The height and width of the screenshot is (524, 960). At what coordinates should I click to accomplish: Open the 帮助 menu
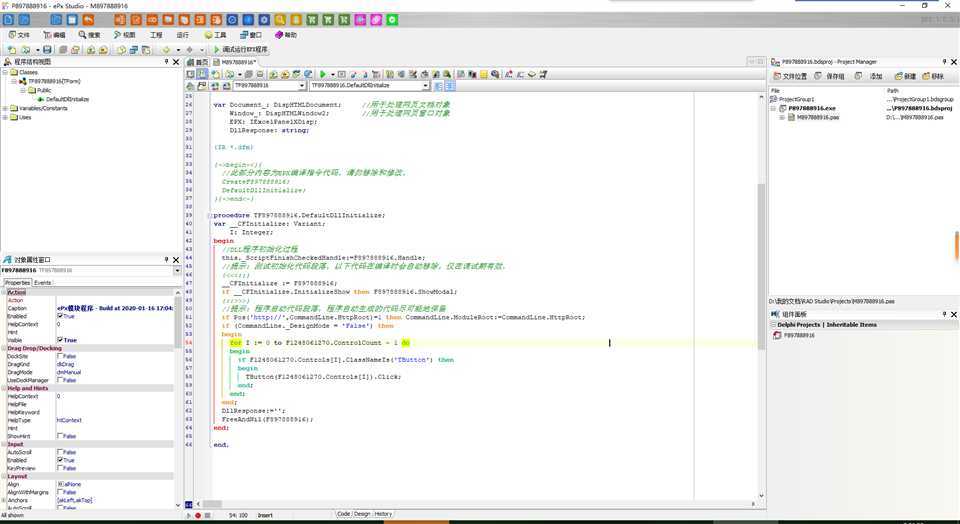point(286,35)
